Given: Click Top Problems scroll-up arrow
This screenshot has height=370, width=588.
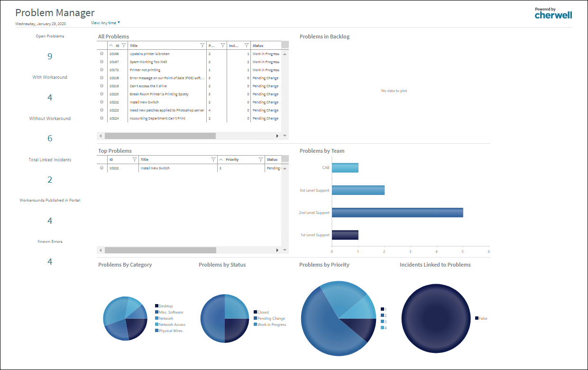Looking at the screenshot, I should click(x=285, y=167).
